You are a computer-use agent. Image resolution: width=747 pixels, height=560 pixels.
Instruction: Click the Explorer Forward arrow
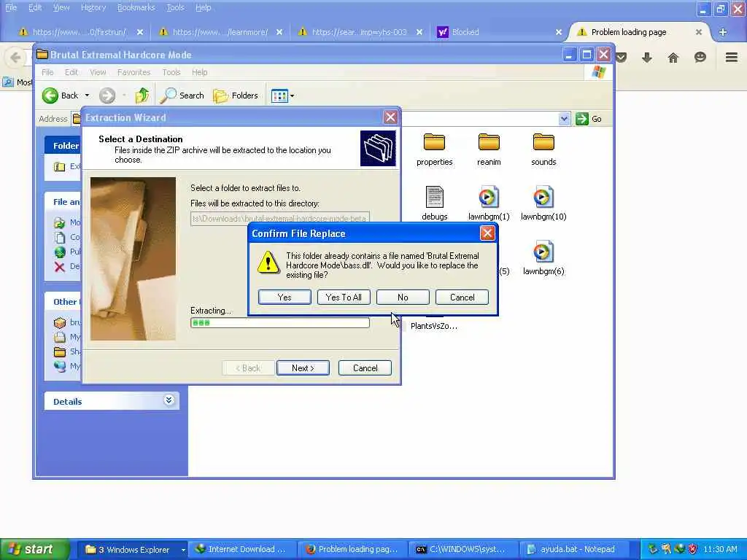107,96
